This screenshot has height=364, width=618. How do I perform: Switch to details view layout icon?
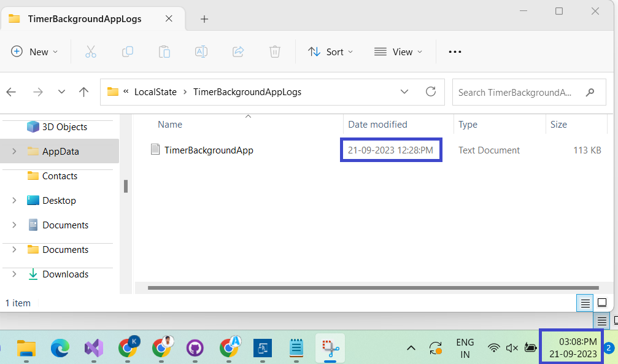click(585, 303)
